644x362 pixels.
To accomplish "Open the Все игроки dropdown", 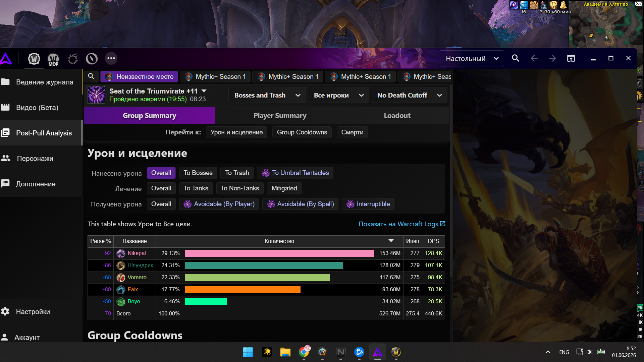I will click(338, 95).
